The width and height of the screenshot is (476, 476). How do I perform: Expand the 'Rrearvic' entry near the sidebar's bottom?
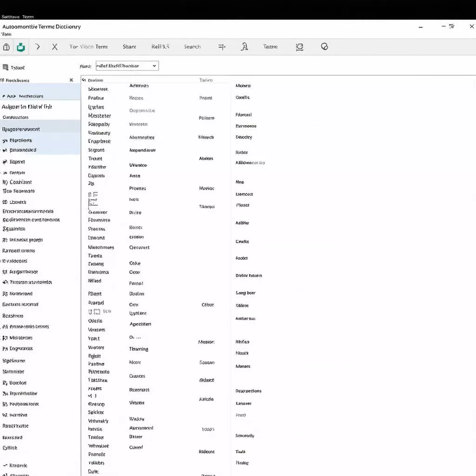[x=5, y=465]
